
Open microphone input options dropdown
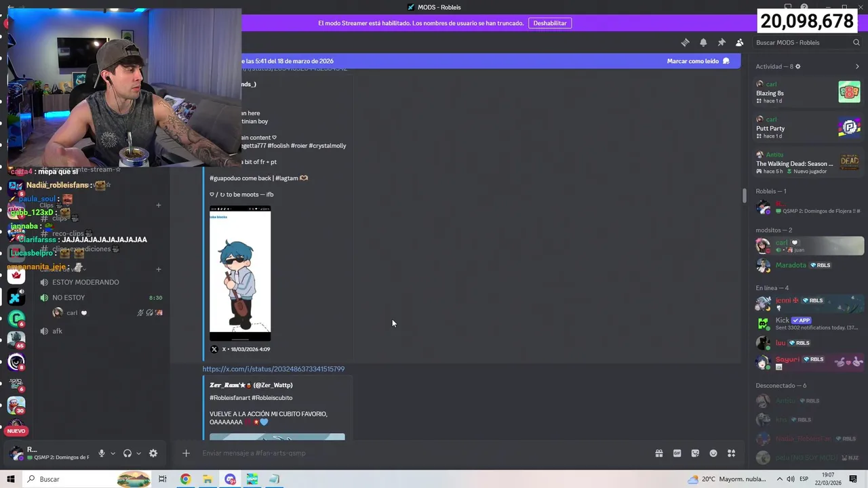coord(113,453)
